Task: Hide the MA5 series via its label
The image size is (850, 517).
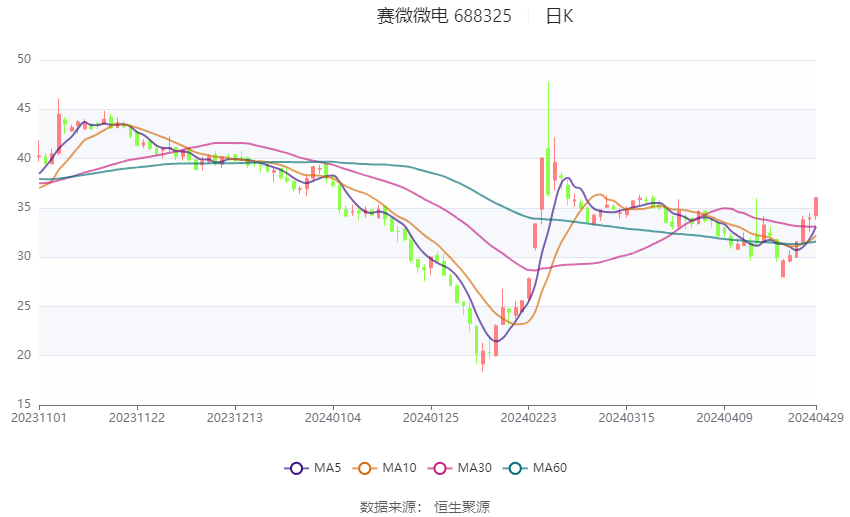Action: (x=327, y=468)
